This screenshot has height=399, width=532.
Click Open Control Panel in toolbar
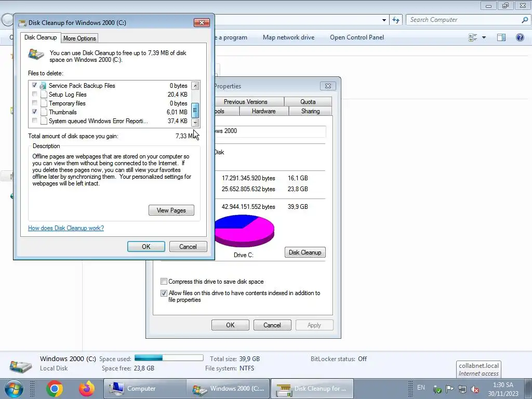(357, 37)
